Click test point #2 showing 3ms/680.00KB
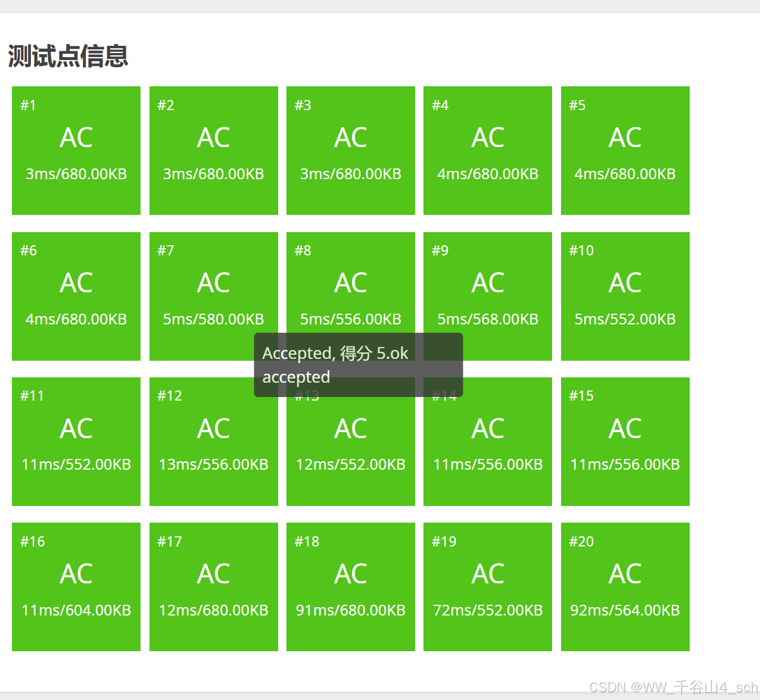Viewport: 760px width, 700px height. (213, 151)
